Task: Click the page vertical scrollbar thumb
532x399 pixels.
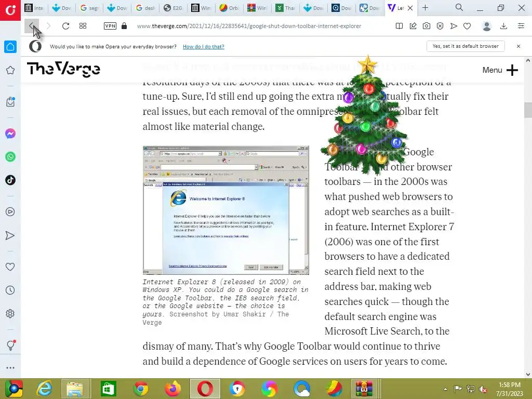Action: click(x=528, y=110)
